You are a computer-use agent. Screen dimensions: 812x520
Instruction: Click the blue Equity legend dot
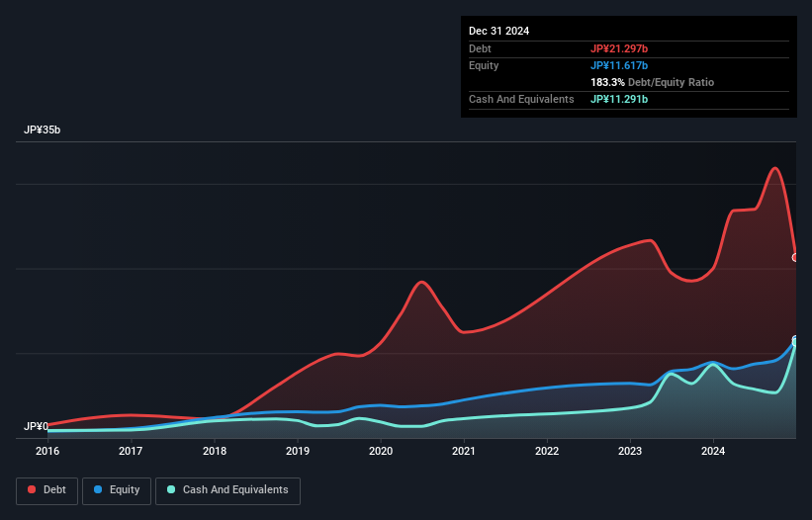point(98,489)
